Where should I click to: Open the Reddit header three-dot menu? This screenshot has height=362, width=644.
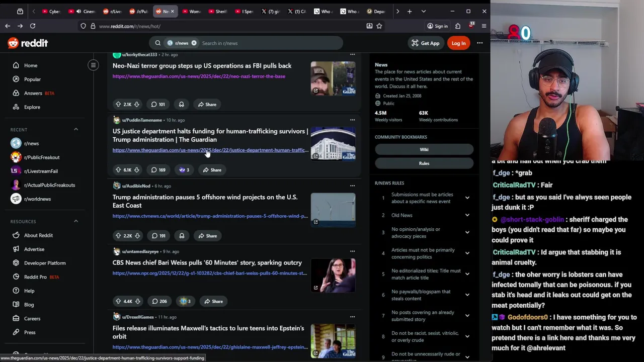(479, 43)
